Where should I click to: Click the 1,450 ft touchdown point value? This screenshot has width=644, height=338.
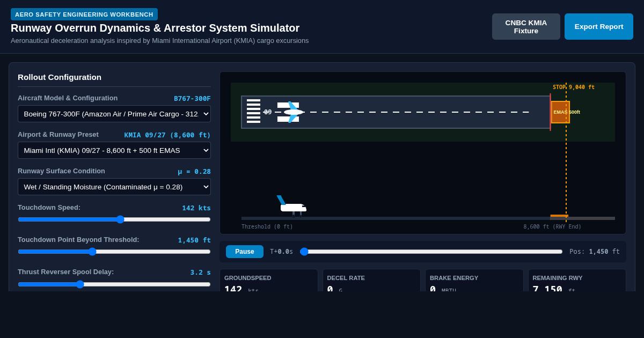click(x=194, y=240)
